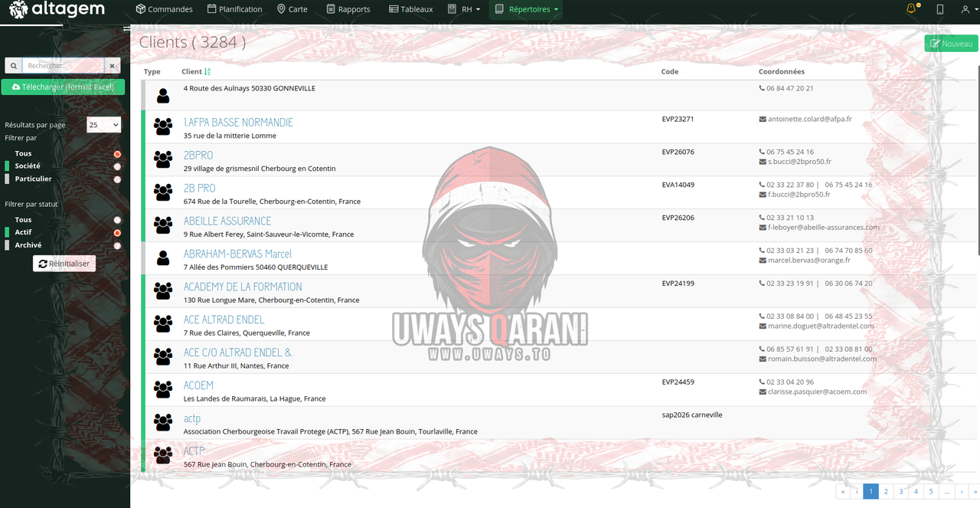Click the vertical scrollbar of the client list

[x=977, y=161]
